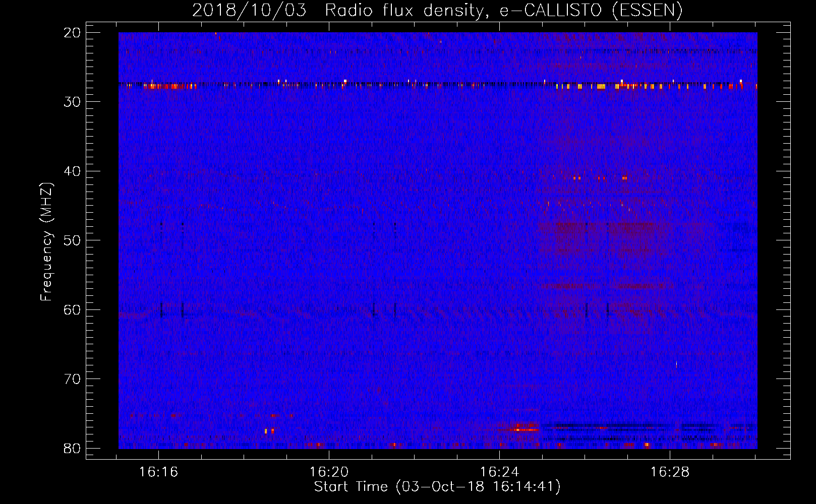816x504 pixels.
Task: Click the 'Start Time (03-Oct-18 16:14:41)' label
Action: [437, 486]
